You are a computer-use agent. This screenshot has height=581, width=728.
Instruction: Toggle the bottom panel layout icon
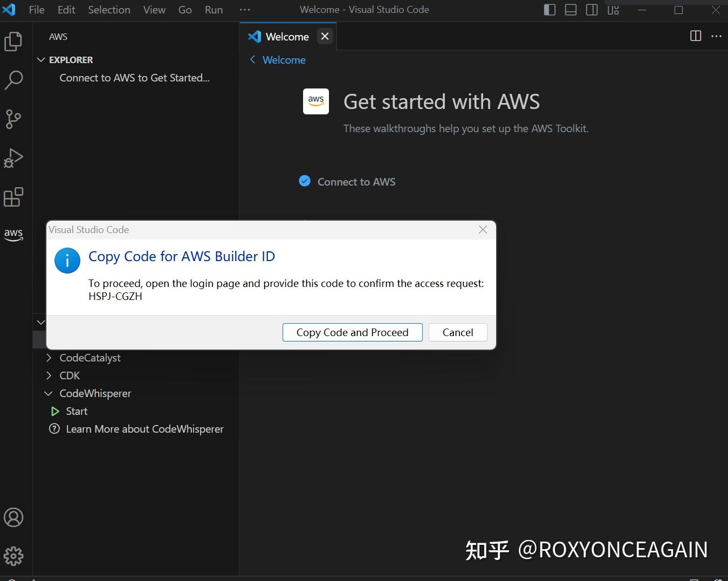coord(571,10)
